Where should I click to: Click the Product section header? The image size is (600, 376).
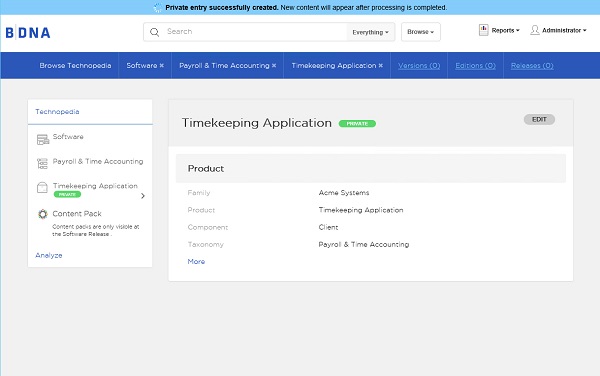[x=370, y=169]
